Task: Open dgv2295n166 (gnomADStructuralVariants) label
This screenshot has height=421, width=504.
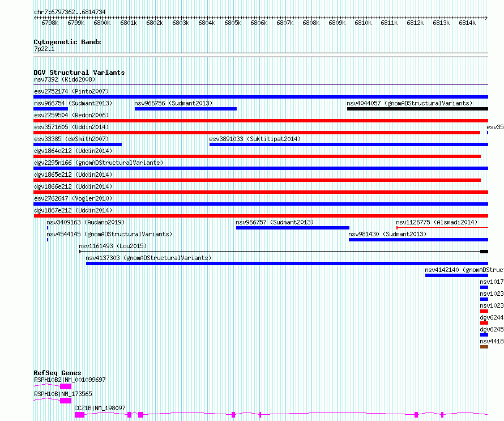Action: click(x=99, y=163)
